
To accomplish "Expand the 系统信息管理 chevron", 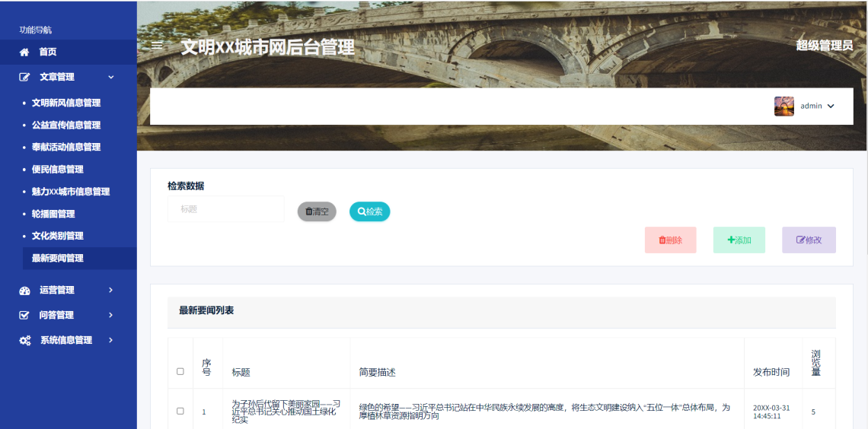I will coord(110,341).
